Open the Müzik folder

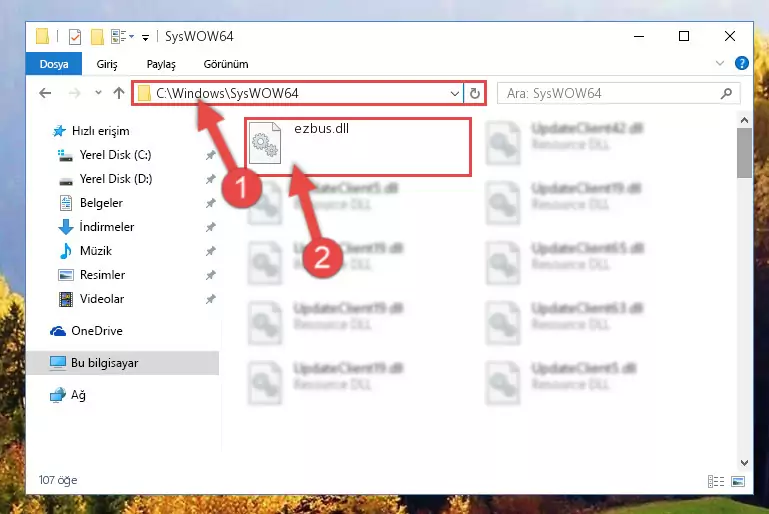[96, 251]
